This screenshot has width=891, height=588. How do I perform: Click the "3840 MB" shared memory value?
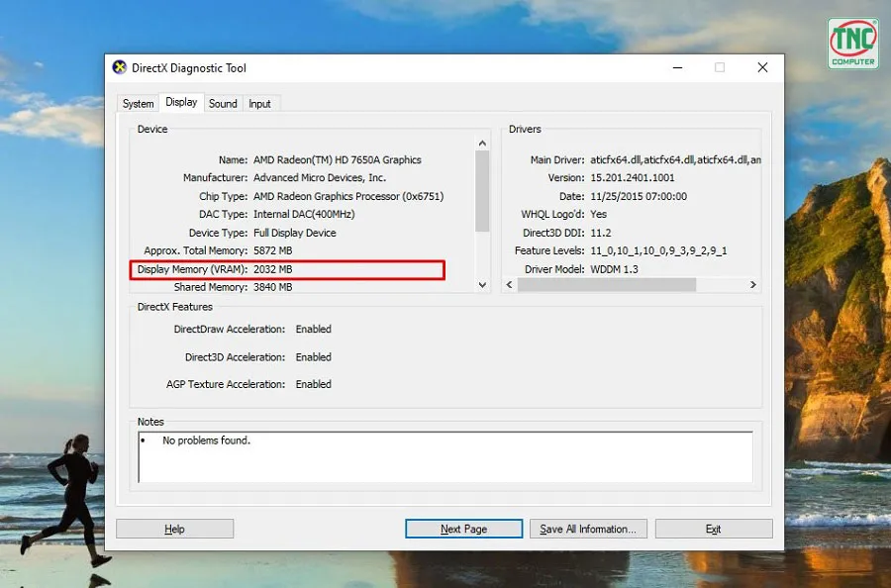pos(273,287)
